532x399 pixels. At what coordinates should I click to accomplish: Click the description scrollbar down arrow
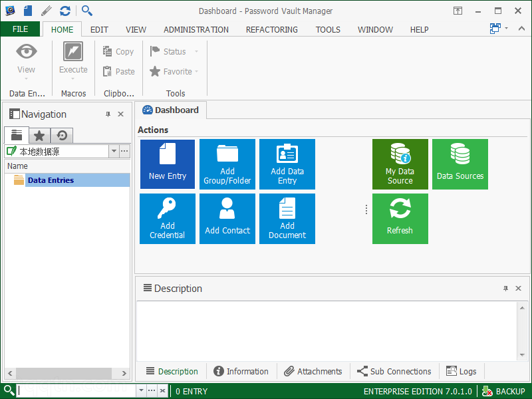tap(522, 355)
